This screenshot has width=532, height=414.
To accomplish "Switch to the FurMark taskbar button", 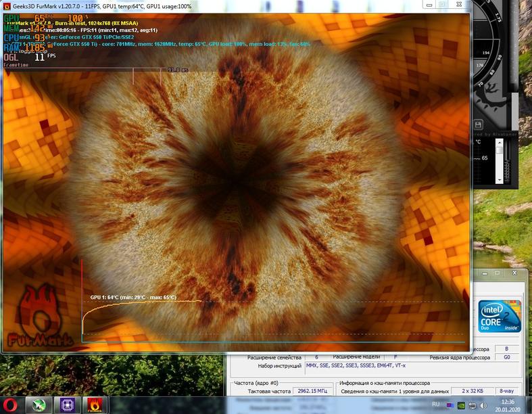I will pyautogui.click(x=95, y=405).
